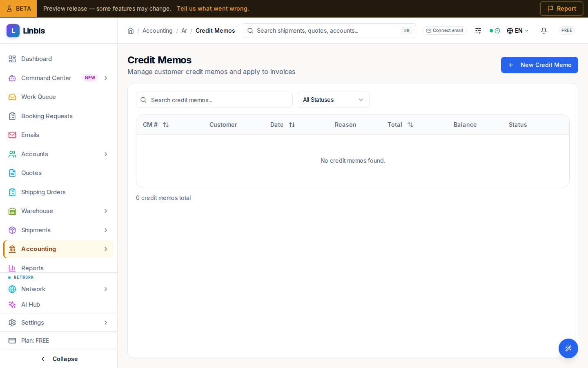Open Dashboard from the sidebar
This screenshot has height=368, width=588.
[58, 59]
